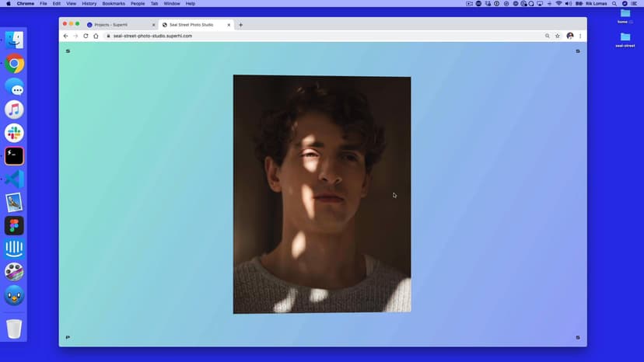The height and width of the screenshot is (362, 644).
Task: Reload the page with the refresh icon
Action: (x=86, y=36)
